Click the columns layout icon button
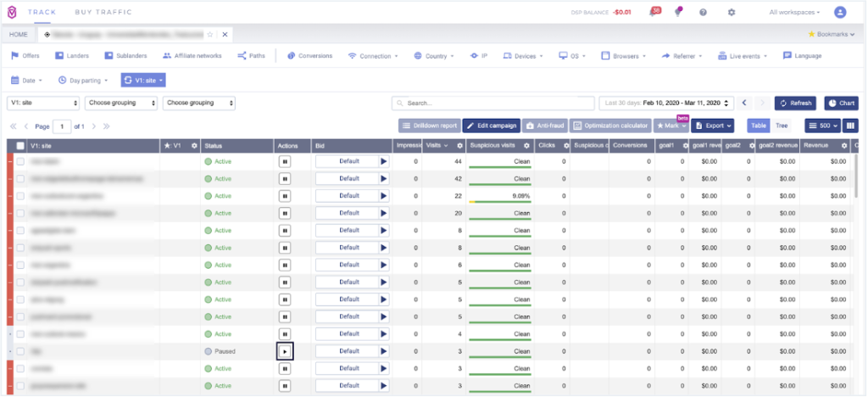 [850, 126]
